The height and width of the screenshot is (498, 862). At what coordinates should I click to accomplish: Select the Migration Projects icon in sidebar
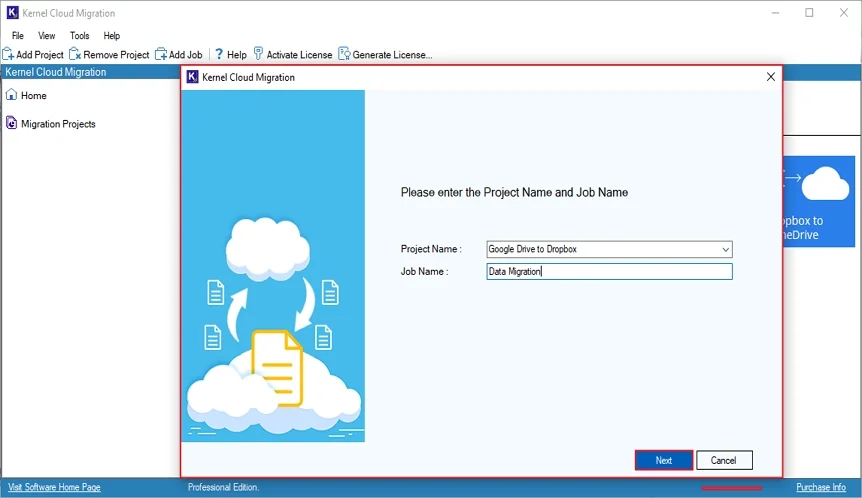(12, 123)
